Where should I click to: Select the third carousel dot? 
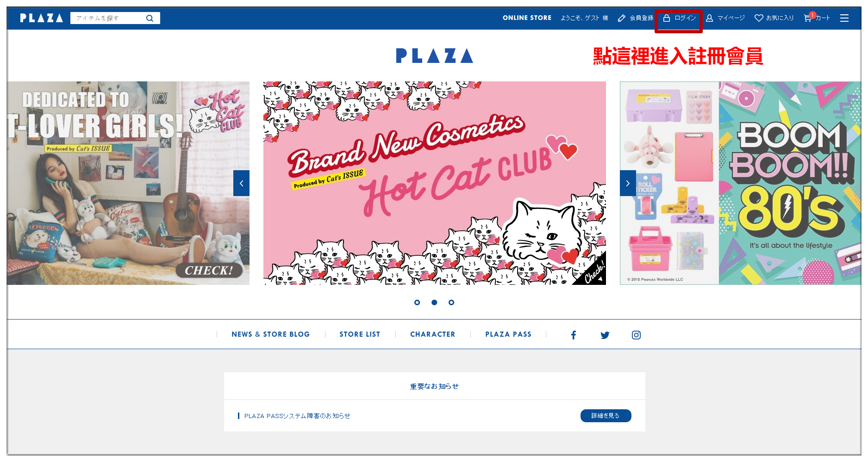pyautogui.click(x=451, y=302)
